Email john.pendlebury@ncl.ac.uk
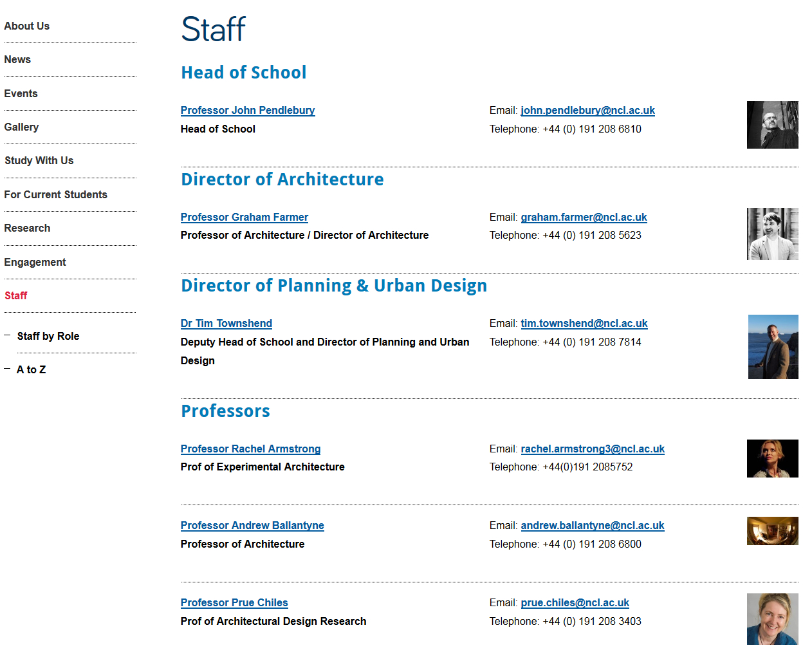Image resolution: width=812 pixels, height=659 pixels. 587,110
